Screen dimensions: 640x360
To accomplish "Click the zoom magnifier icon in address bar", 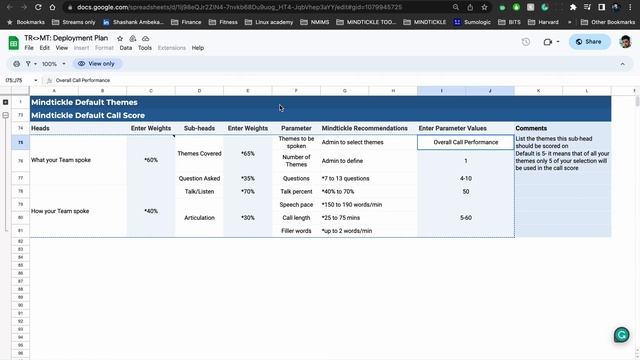I will pos(456,7).
